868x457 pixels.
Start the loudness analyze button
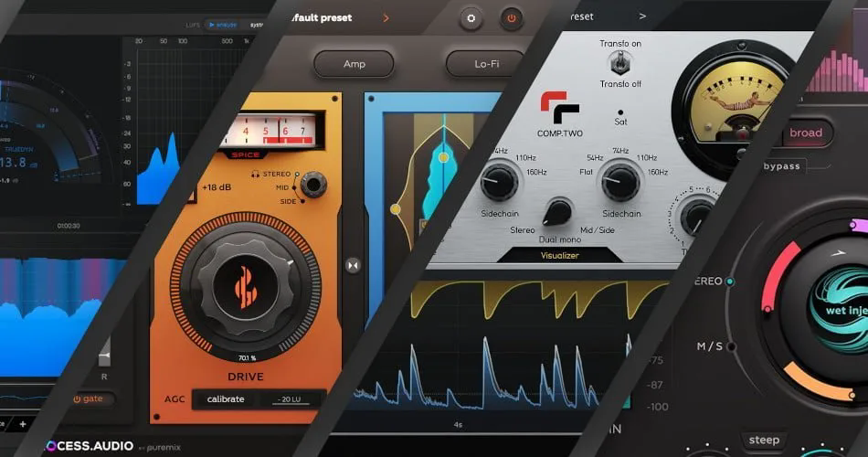click(223, 25)
